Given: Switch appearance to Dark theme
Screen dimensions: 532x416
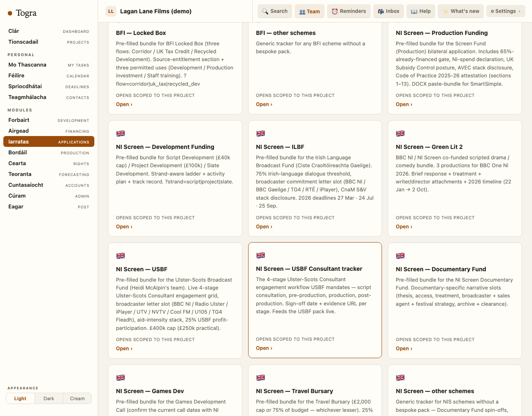Looking at the screenshot, I should [x=49, y=399].
